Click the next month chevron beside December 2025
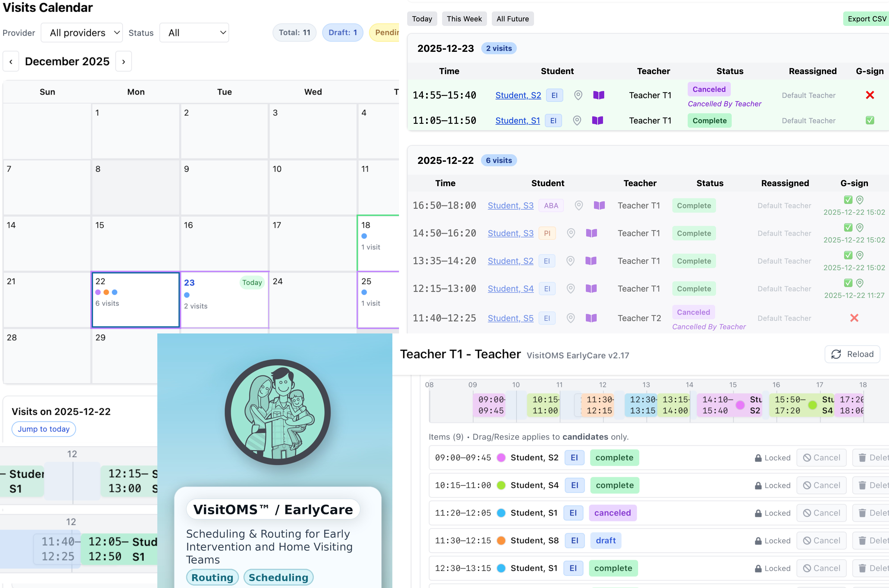 [124, 61]
